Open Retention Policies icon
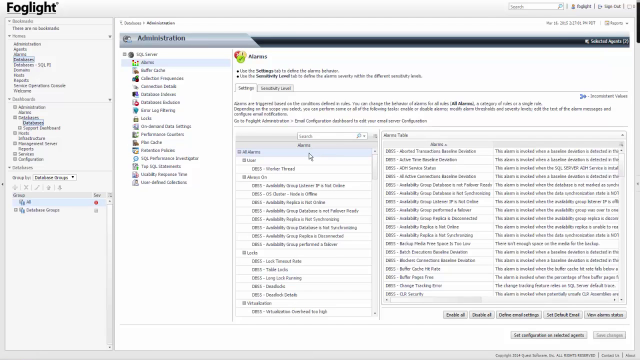The image size is (640, 360). coord(136,150)
